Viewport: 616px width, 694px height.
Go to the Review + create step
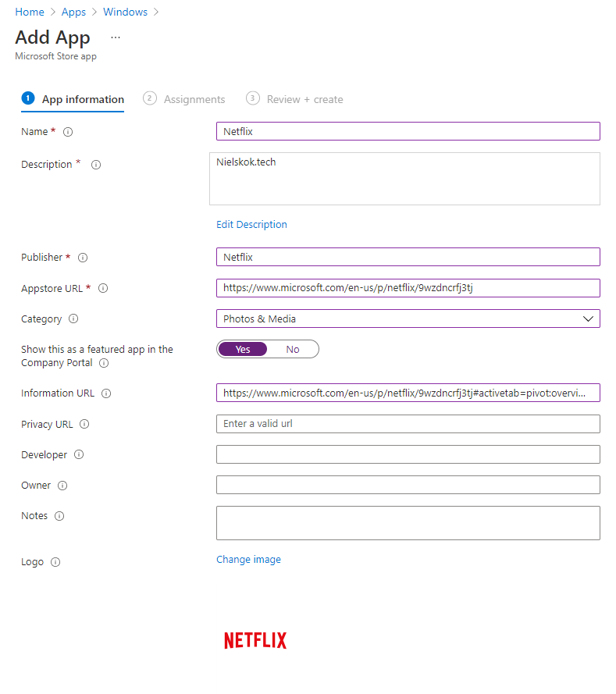[294, 99]
